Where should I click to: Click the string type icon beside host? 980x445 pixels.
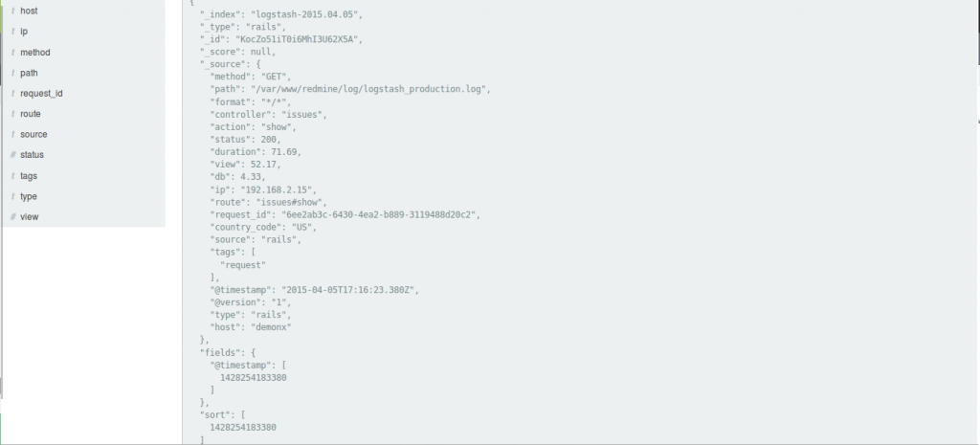pyautogui.click(x=12, y=11)
